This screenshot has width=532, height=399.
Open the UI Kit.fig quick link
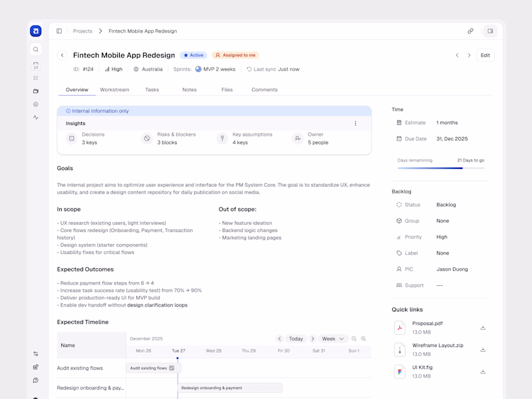pyautogui.click(x=422, y=368)
